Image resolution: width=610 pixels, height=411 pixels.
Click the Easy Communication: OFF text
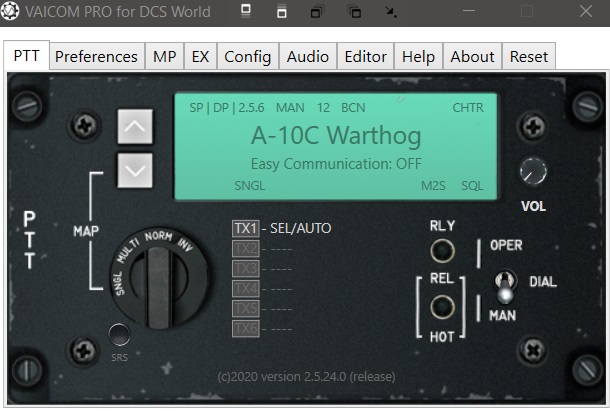pyautogui.click(x=336, y=164)
